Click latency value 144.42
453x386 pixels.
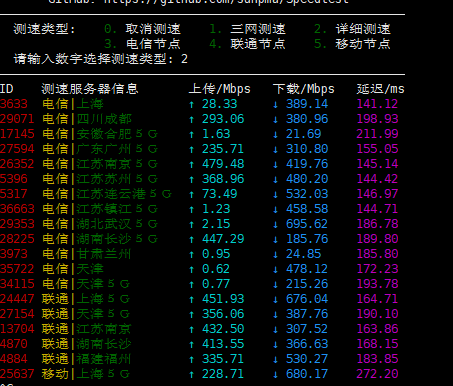click(377, 179)
